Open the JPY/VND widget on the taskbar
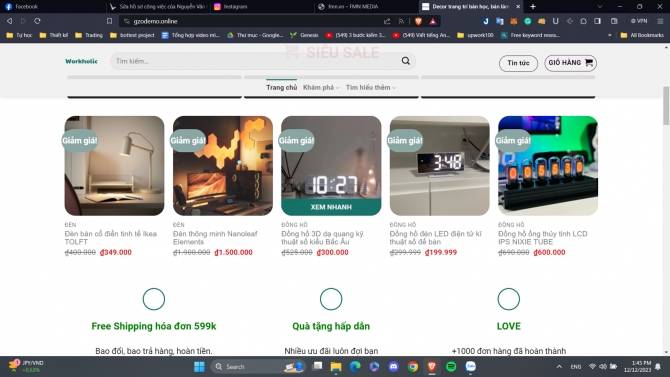 tap(26, 366)
